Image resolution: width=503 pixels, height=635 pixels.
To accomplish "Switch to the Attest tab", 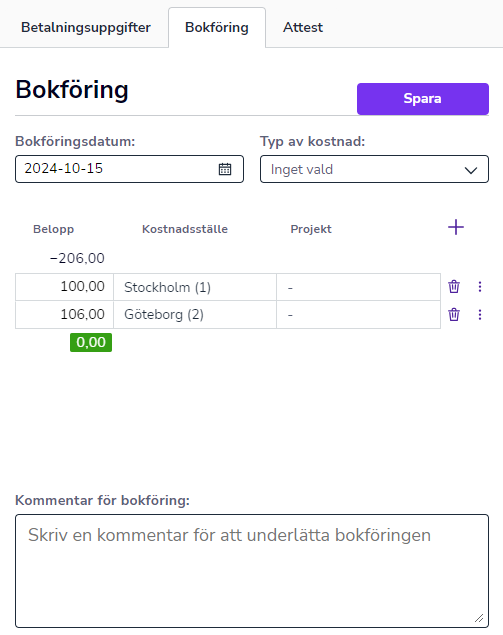I will pos(303,28).
